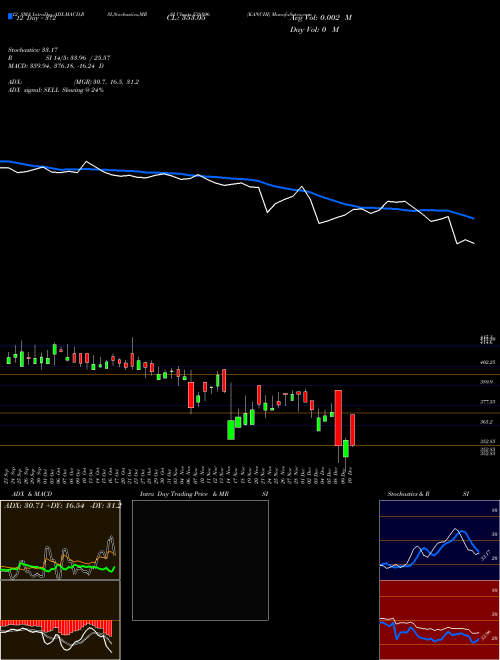Click the 'CL: 353.05' closing price text
Image resolution: width=500 pixels, height=660 pixels.
186,18
